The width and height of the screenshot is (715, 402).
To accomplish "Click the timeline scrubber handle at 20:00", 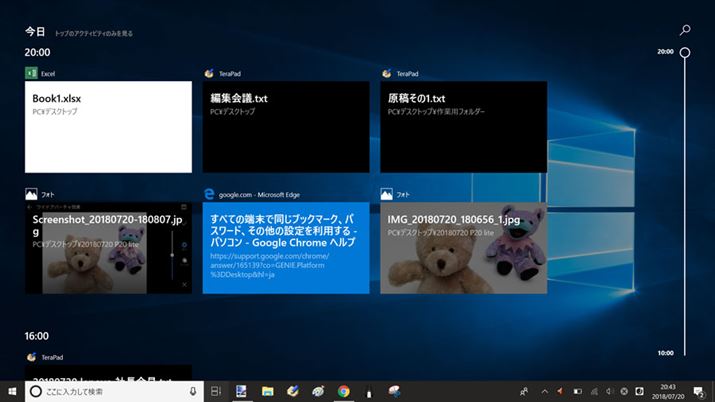I will (685, 52).
